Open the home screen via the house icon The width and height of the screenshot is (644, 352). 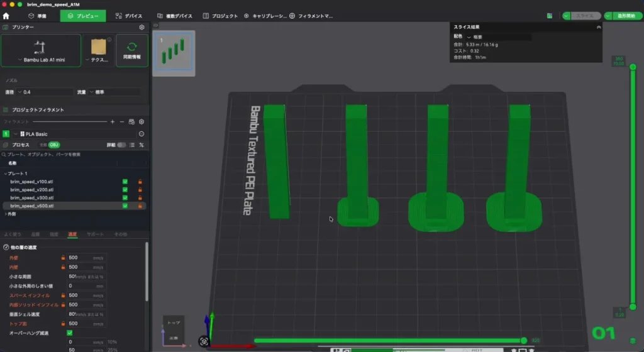6,16
